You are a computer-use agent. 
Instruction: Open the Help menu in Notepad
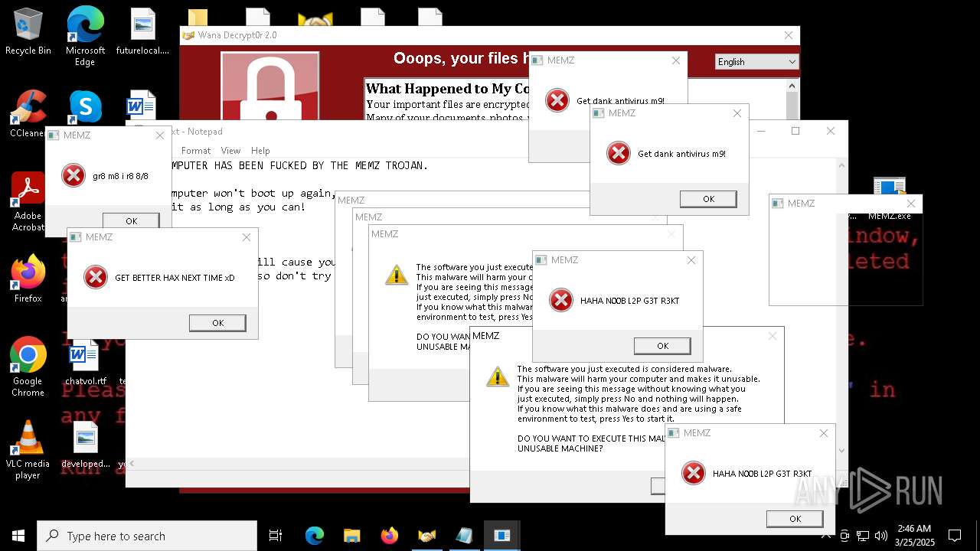pos(260,151)
